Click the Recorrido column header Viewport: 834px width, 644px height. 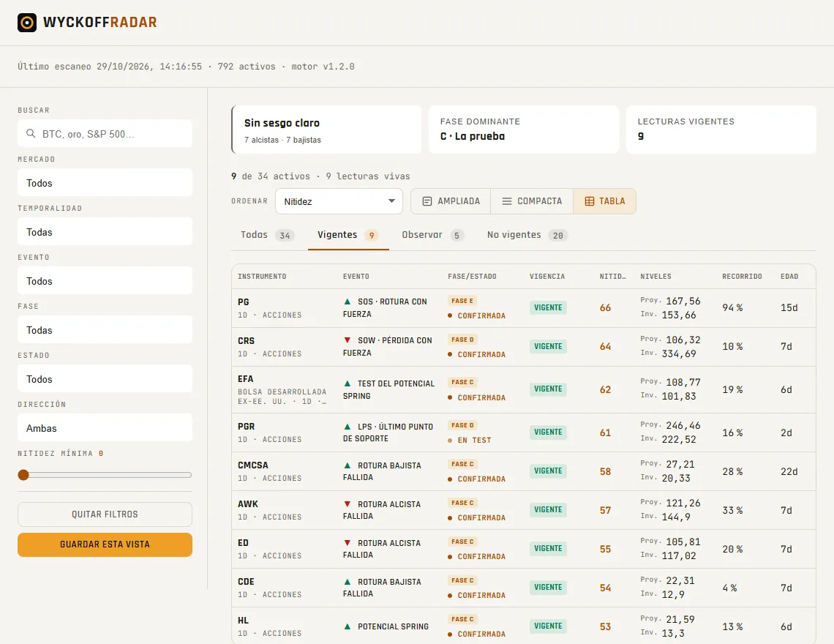pyautogui.click(x=742, y=276)
